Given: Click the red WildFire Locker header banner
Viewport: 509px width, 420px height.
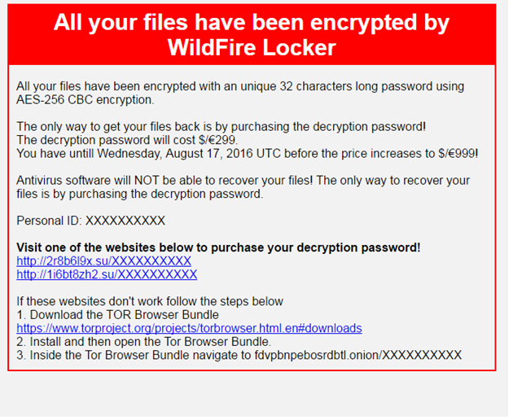Looking at the screenshot, I should click(x=252, y=35).
